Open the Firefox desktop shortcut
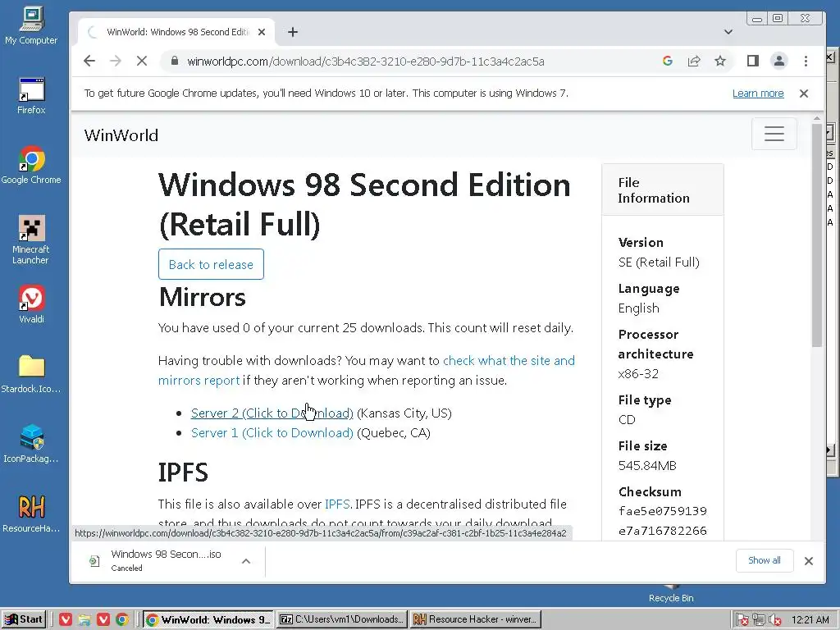 coord(31,95)
